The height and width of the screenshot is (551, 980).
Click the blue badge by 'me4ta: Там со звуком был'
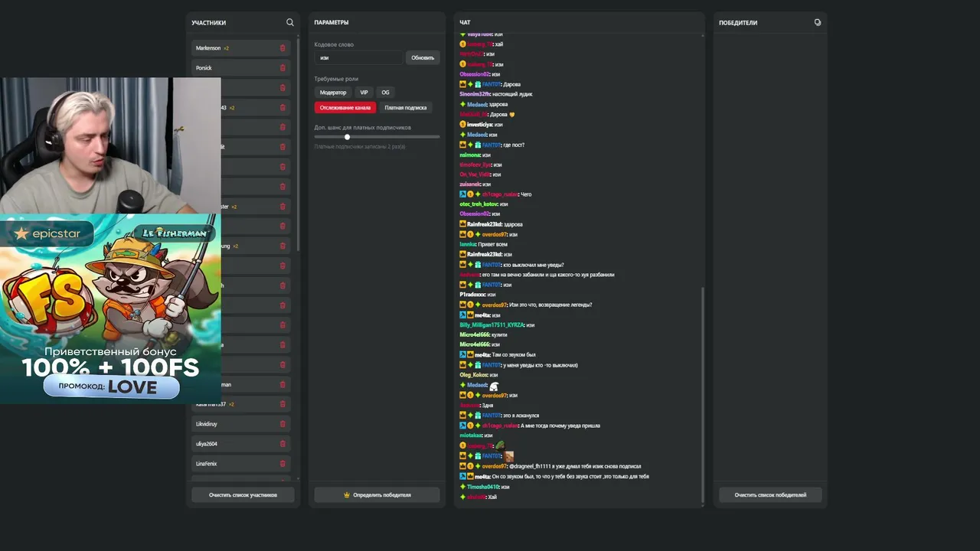(x=462, y=355)
